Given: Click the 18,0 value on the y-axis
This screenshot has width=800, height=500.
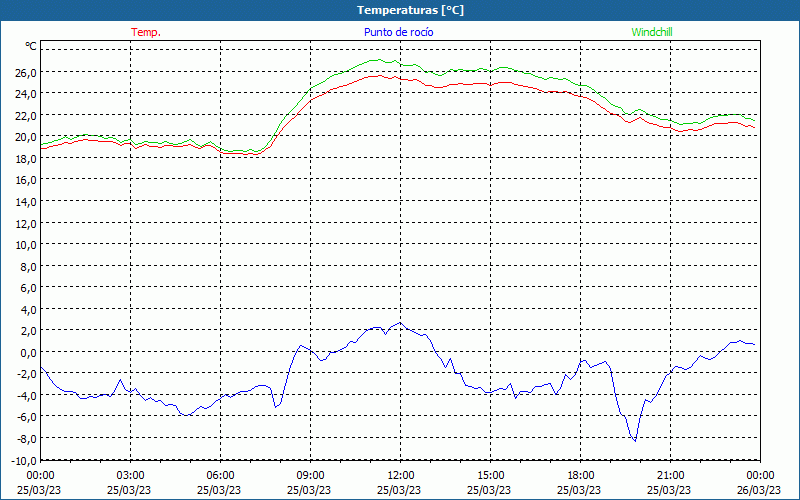Looking at the screenshot, I should [x=26, y=159].
